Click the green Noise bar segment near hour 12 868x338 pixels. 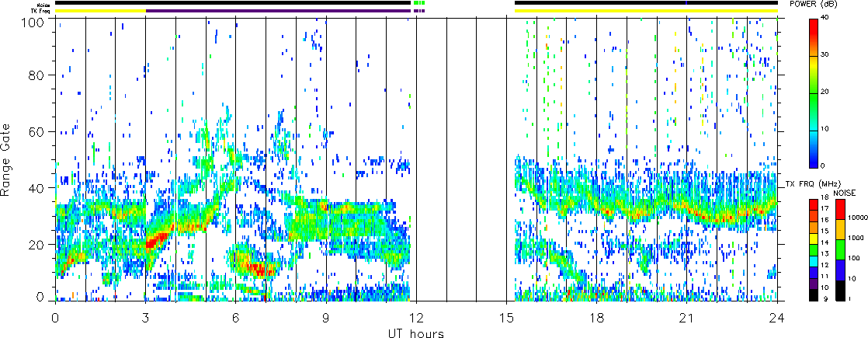(x=415, y=3)
